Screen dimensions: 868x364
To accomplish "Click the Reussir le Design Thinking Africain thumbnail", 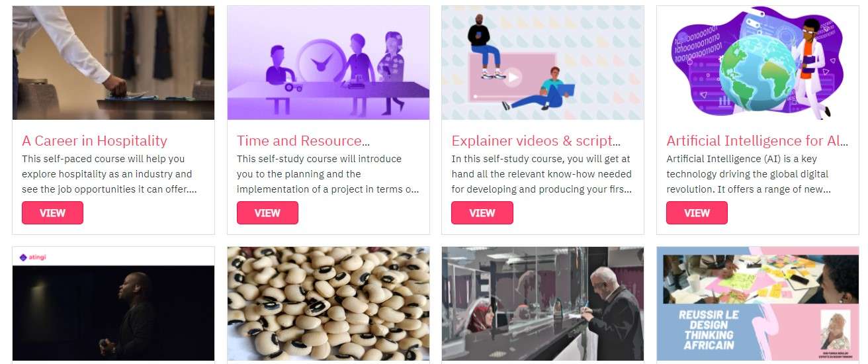I will pyautogui.click(x=758, y=304).
